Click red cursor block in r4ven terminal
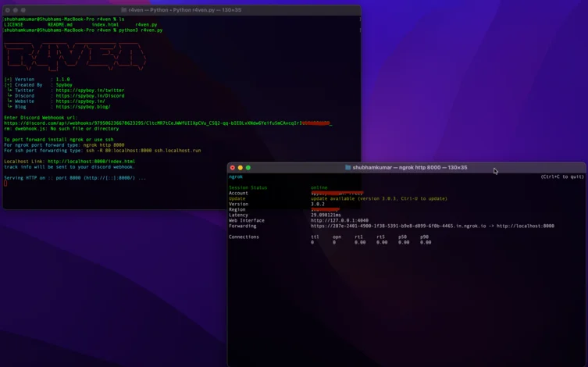The image size is (588, 367). tap(5, 183)
